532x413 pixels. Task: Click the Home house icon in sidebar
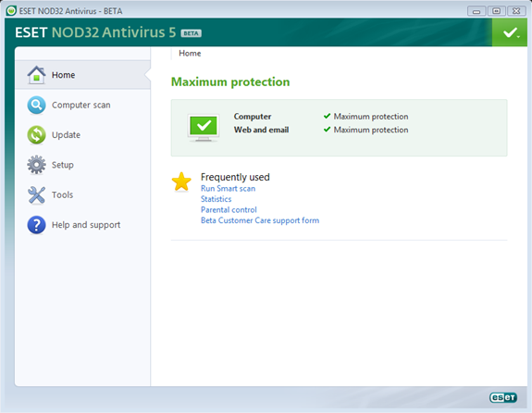click(36, 75)
